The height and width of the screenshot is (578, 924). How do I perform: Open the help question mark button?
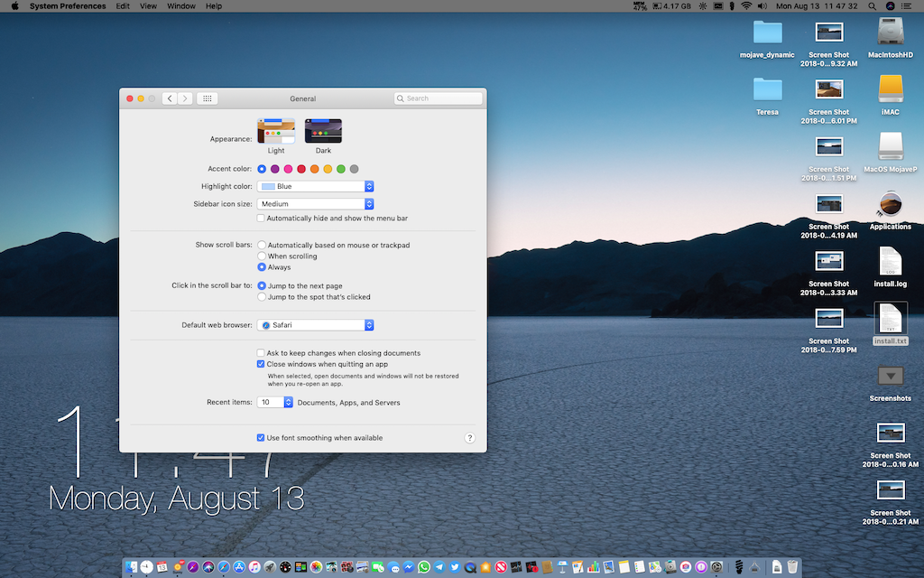coord(469,438)
